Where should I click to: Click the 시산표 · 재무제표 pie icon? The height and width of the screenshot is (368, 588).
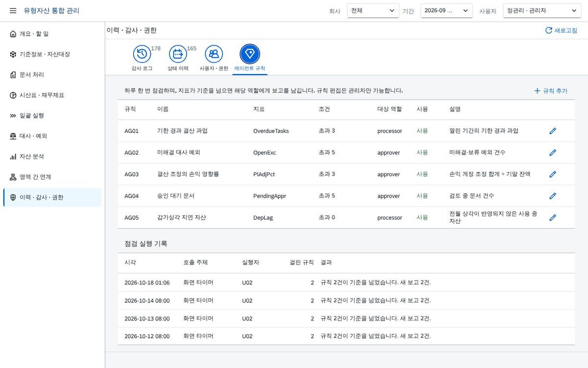pos(13,95)
